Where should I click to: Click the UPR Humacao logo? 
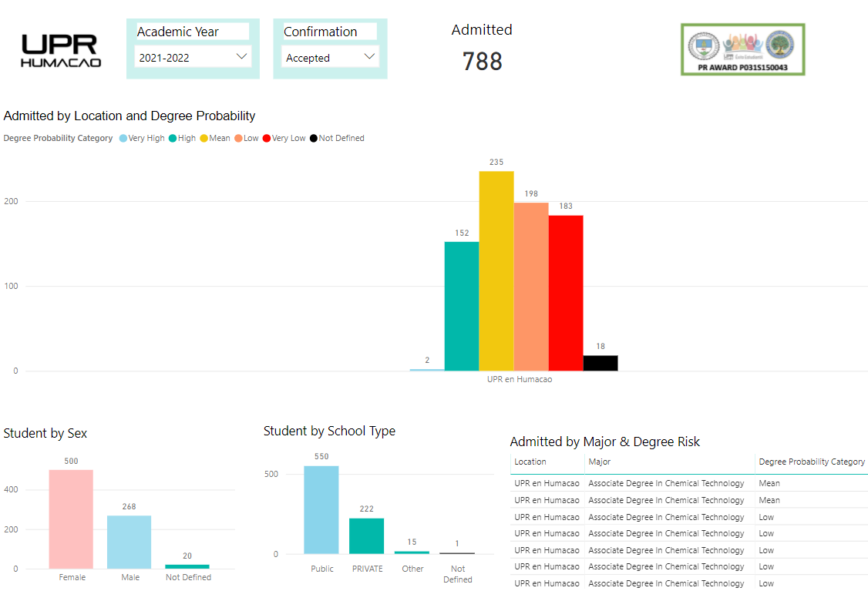[61, 50]
